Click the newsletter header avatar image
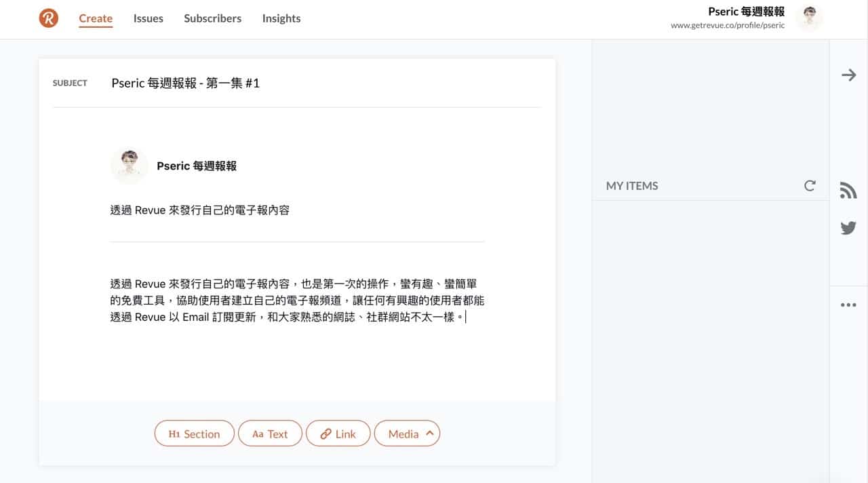Viewport: 868px width, 483px height. pos(129,166)
